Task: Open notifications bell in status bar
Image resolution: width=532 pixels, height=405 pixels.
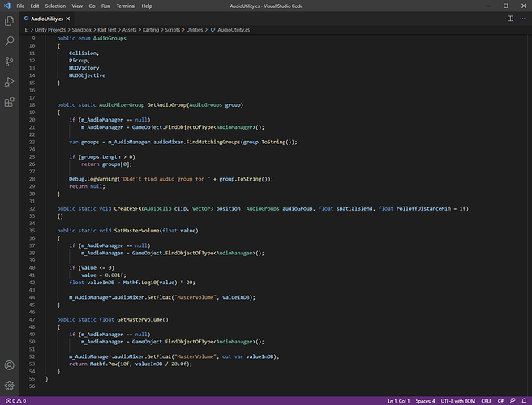Action: (524, 401)
